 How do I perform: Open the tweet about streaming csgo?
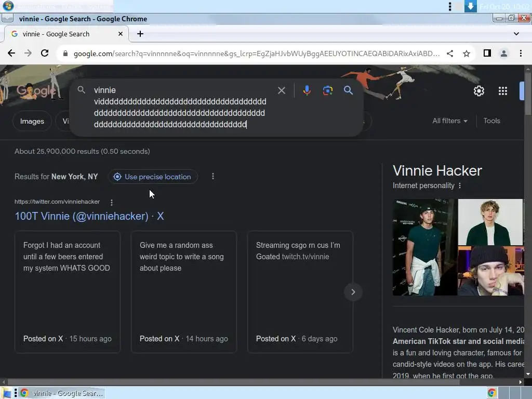click(300, 292)
